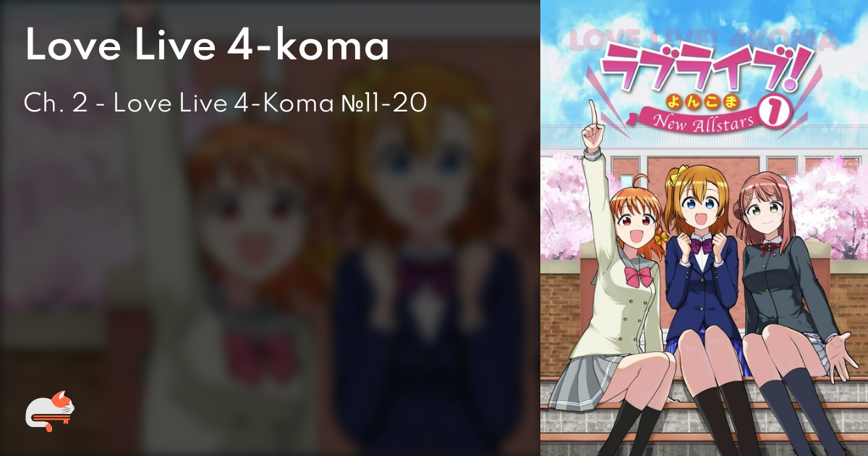Select the manga cover thumbnail
The image size is (868, 456).
(704, 228)
